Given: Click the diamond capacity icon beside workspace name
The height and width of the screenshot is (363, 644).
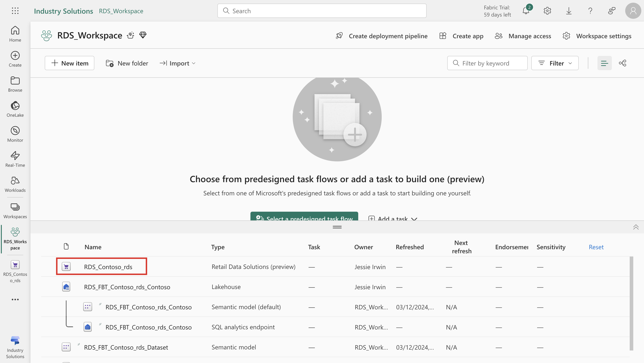Looking at the screenshot, I should point(143,35).
